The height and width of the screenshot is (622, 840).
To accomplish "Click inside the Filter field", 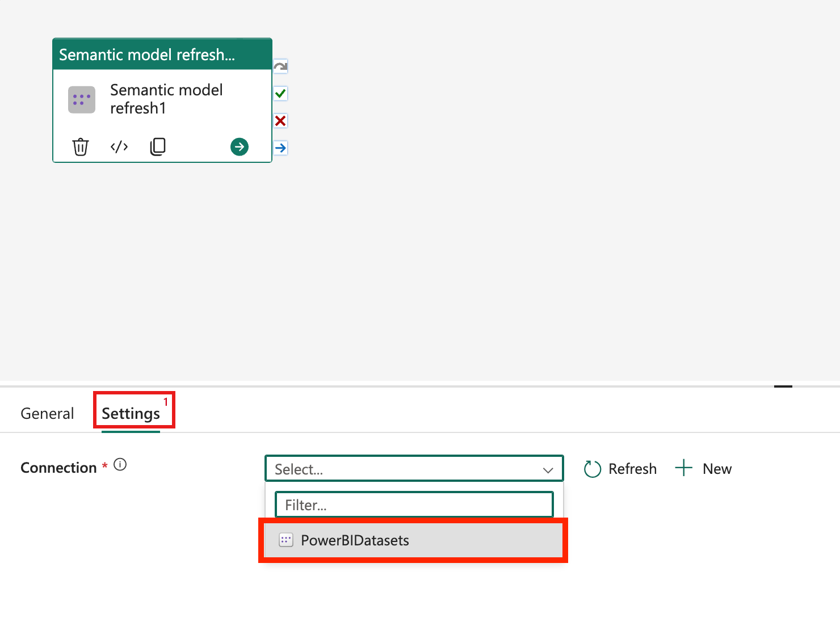I will tap(414, 505).
